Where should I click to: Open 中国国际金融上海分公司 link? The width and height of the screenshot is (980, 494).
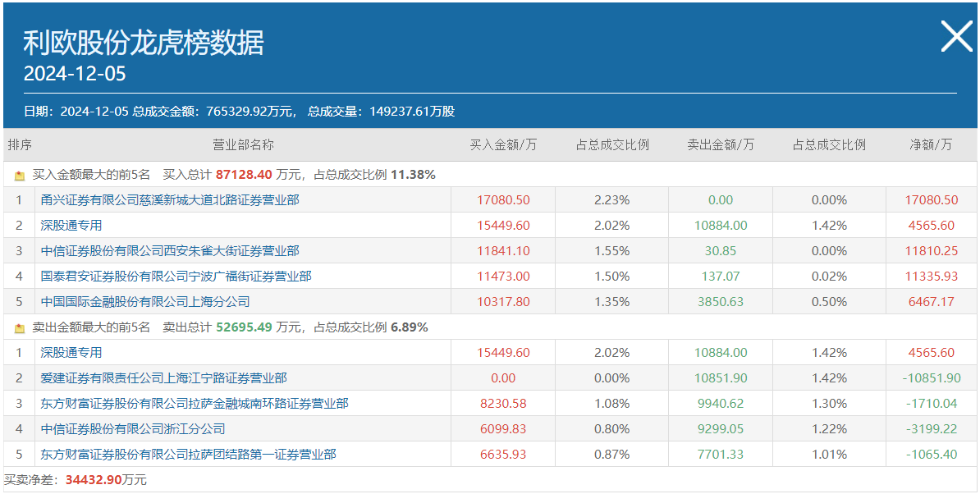(x=145, y=302)
